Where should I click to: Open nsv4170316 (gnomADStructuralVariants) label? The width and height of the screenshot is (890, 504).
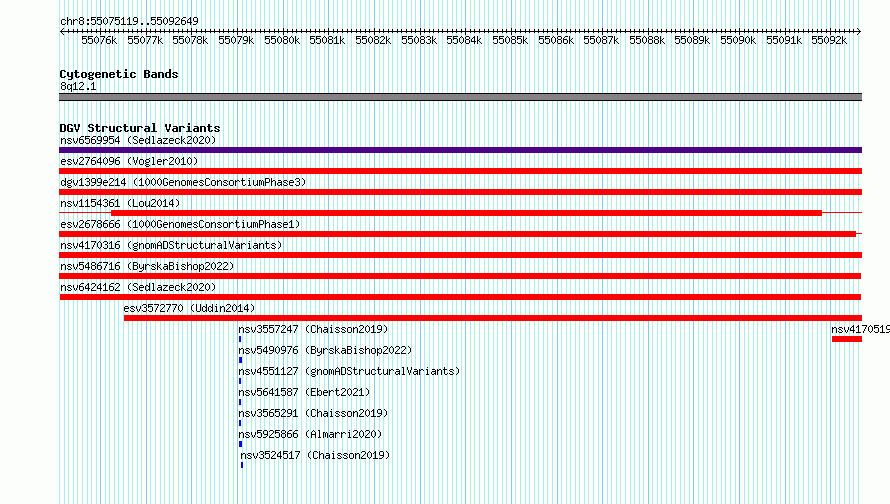coord(171,245)
